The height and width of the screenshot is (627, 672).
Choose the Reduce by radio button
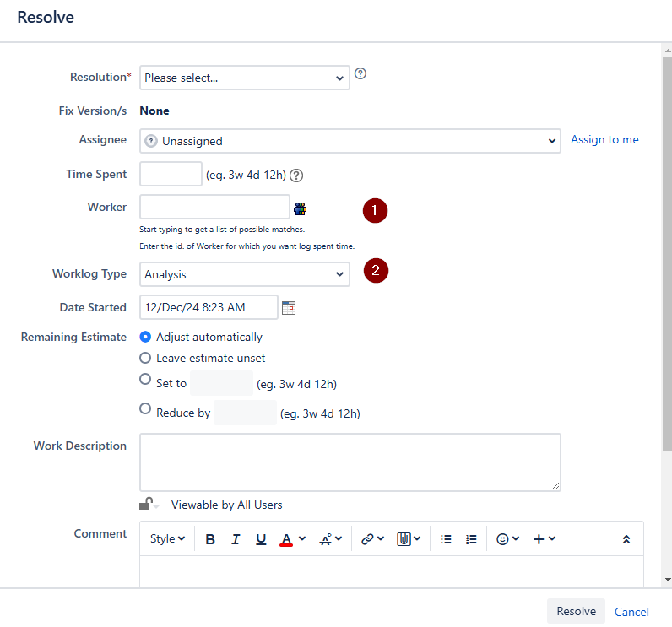(145, 409)
